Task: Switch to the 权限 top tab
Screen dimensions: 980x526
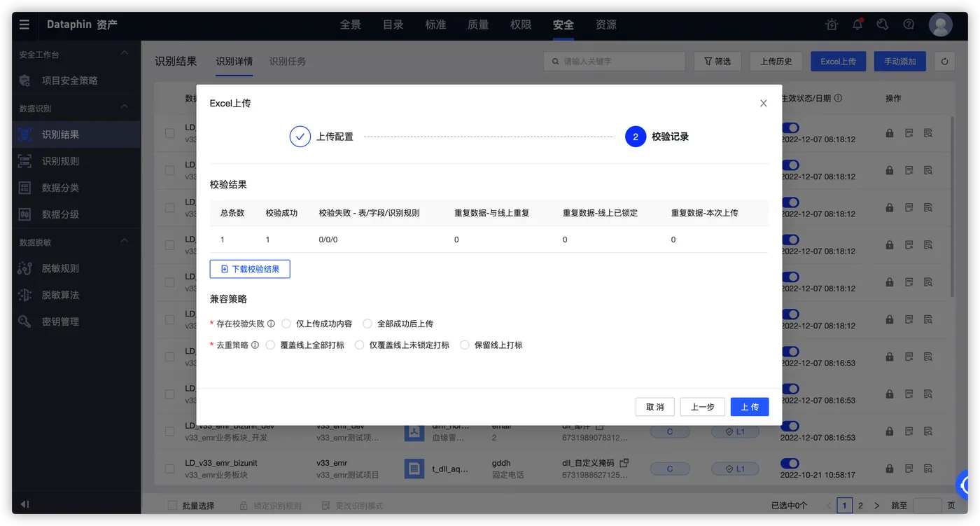Action: tap(521, 25)
